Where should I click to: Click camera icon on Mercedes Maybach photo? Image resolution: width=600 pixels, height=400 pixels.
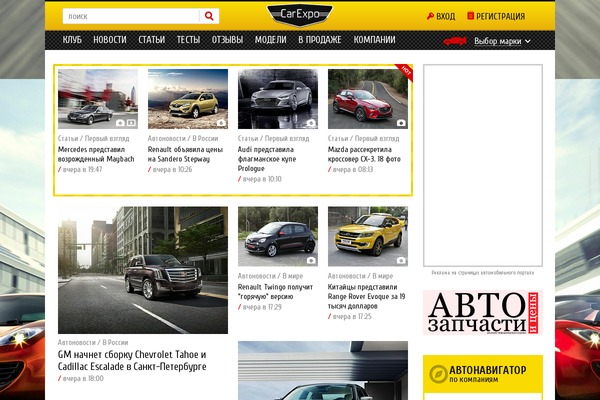(x=120, y=123)
